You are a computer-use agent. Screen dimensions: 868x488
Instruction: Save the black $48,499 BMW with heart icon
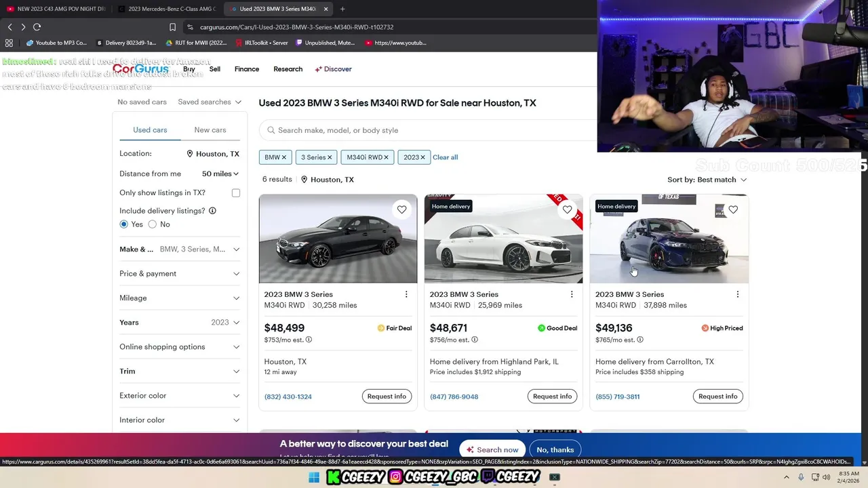tap(401, 209)
